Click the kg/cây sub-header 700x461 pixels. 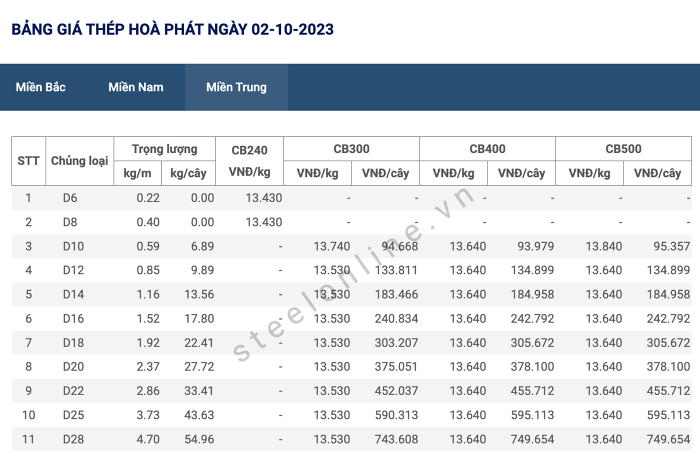click(188, 173)
